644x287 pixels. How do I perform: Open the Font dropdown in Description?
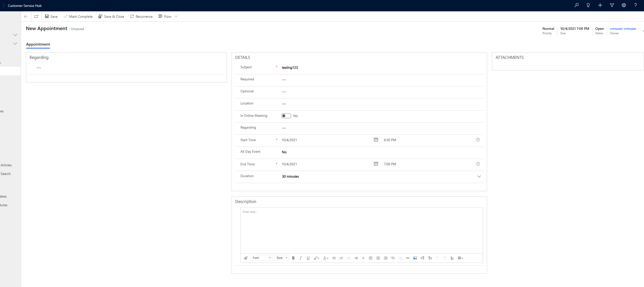click(x=261, y=258)
